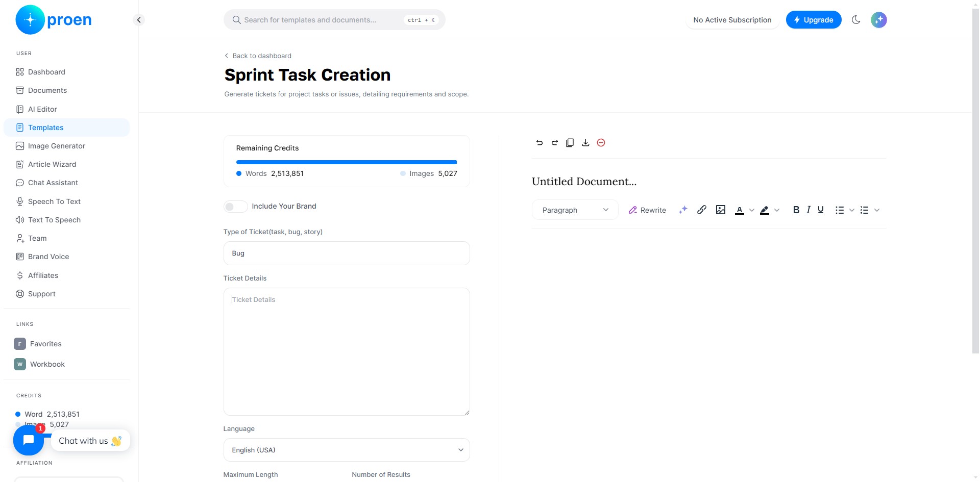Click the AI sparkle icon in toolbar
The height and width of the screenshot is (482, 980).
pos(683,210)
